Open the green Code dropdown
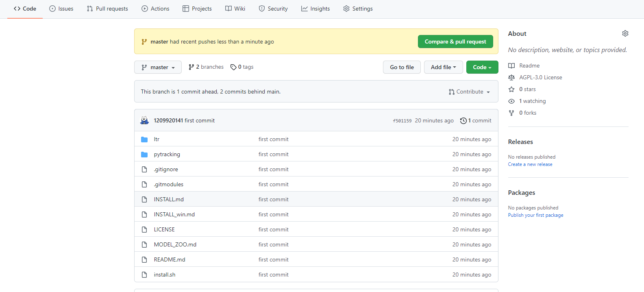The height and width of the screenshot is (292, 644). coord(482,67)
